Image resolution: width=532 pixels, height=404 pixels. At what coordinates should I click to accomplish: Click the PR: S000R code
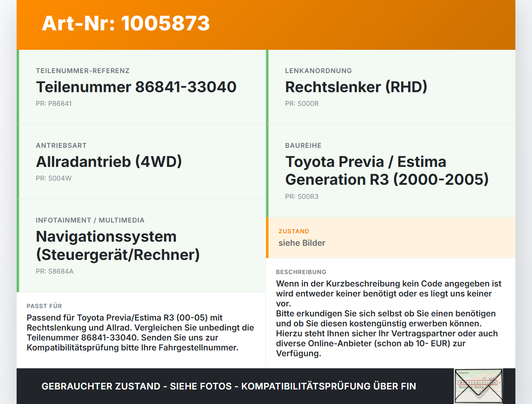coord(302,103)
